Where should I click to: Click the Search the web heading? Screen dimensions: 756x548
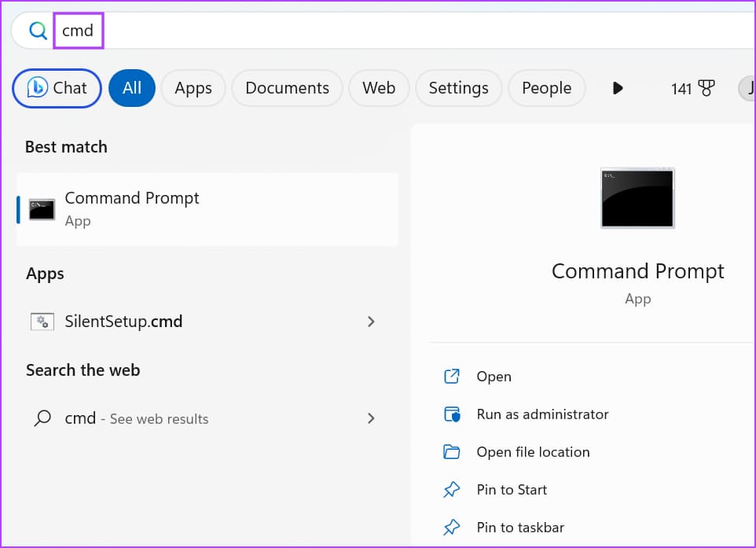pos(83,370)
